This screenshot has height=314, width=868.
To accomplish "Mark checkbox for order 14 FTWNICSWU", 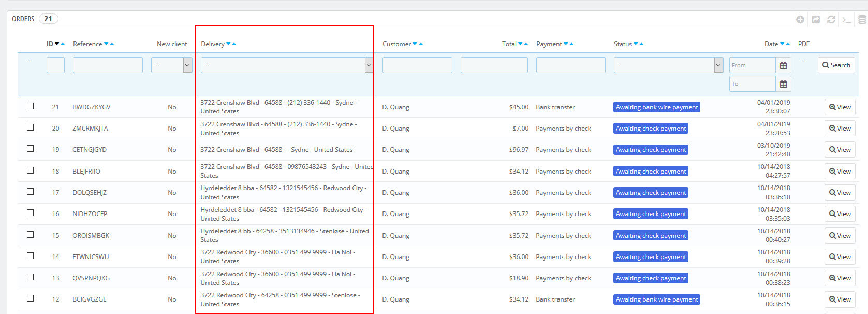I will [30, 255].
